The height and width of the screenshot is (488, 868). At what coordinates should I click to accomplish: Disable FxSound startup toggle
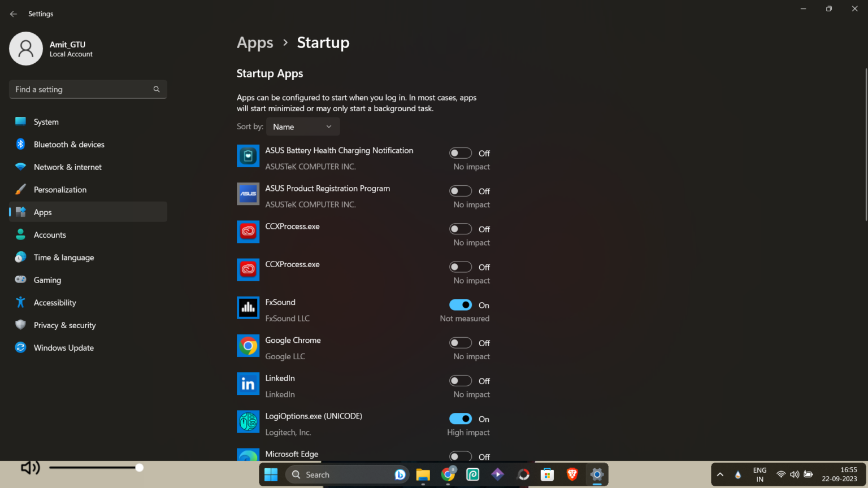pyautogui.click(x=461, y=304)
